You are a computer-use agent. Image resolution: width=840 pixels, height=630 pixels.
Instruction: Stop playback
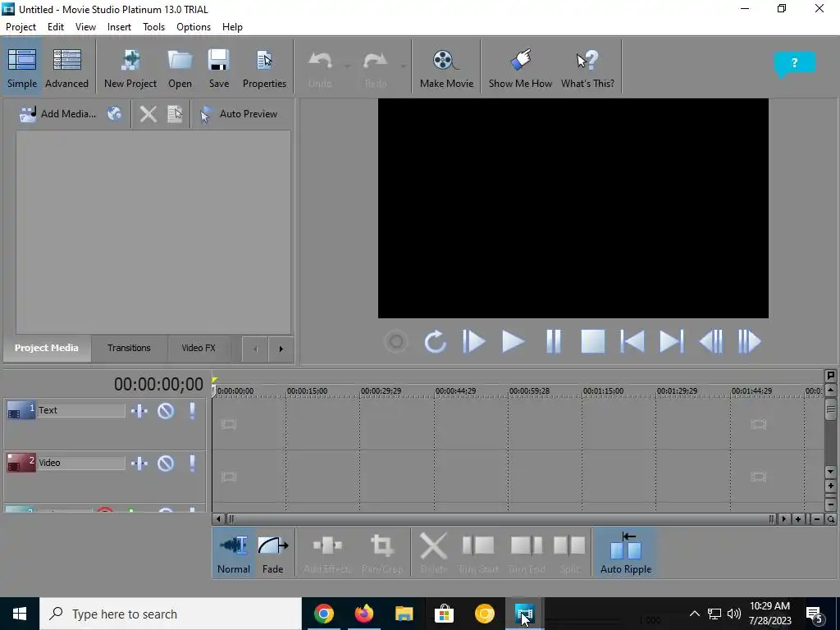point(593,342)
